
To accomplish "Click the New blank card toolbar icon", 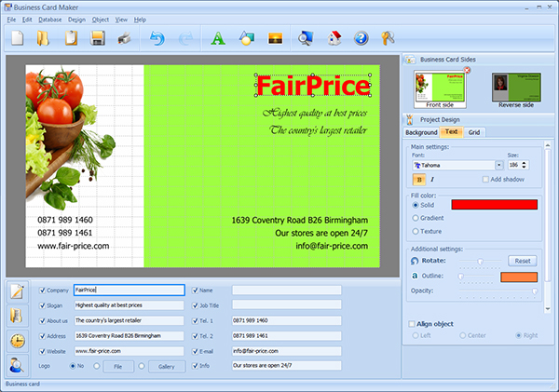I will point(18,39).
